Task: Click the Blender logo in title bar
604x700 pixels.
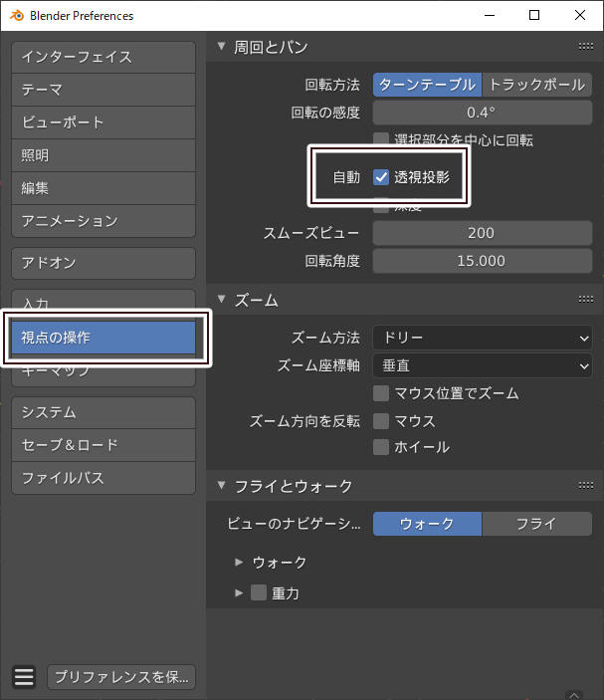Action: (x=17, y=16)
